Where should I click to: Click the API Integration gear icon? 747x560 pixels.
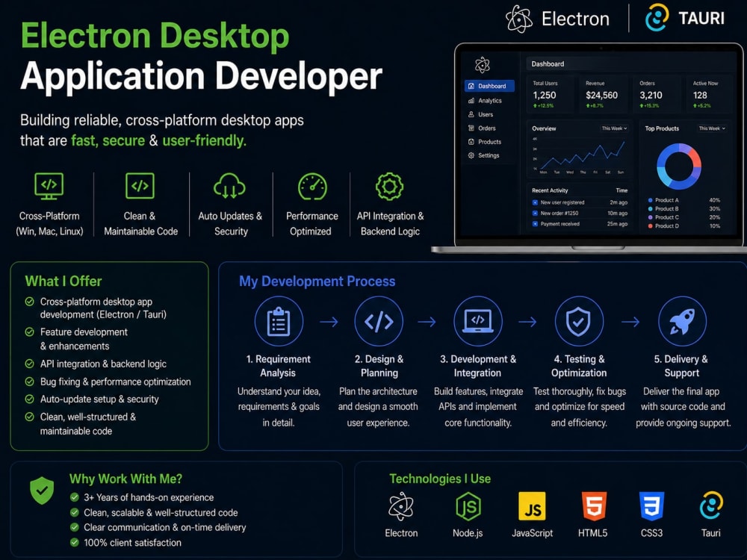click(x=389, y=186)
